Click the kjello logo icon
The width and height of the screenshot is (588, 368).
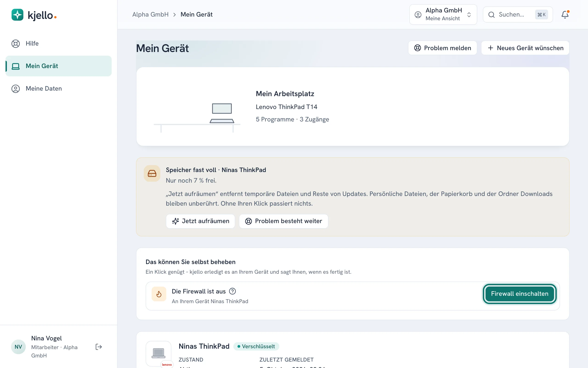point(17,15)
